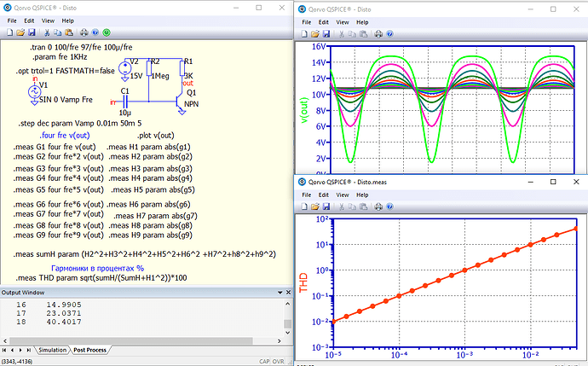Open file icon in schematic window toolbar
588x366 pixels.
[x=20, y=32]
